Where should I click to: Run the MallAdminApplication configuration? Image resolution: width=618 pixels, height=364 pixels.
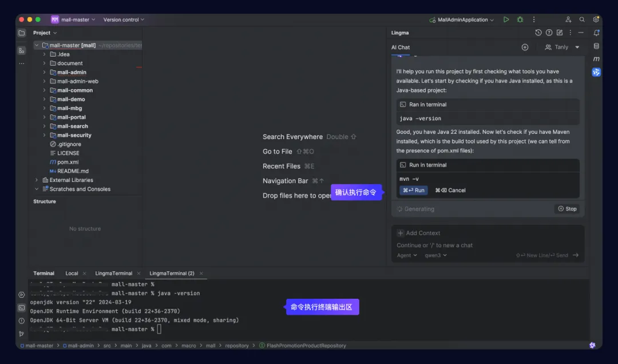coord(506,19)
